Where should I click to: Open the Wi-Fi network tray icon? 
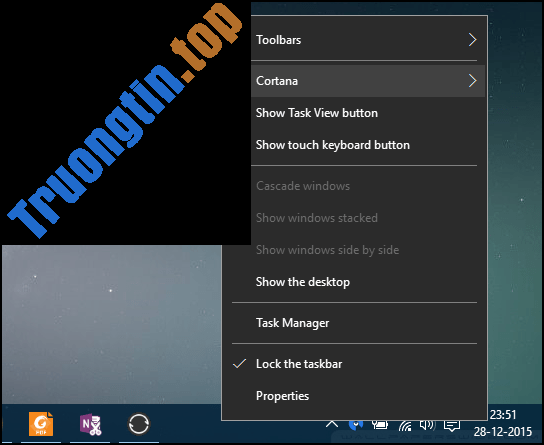[x=405, y=425]
